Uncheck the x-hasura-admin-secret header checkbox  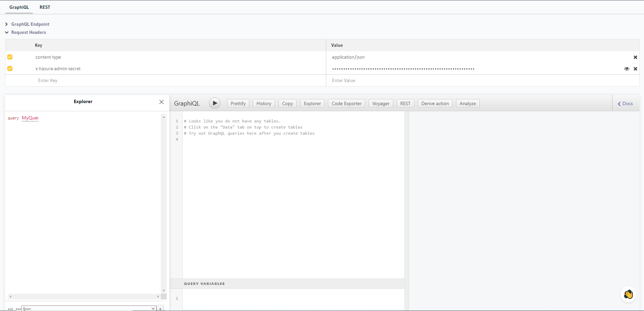[10, 69]
